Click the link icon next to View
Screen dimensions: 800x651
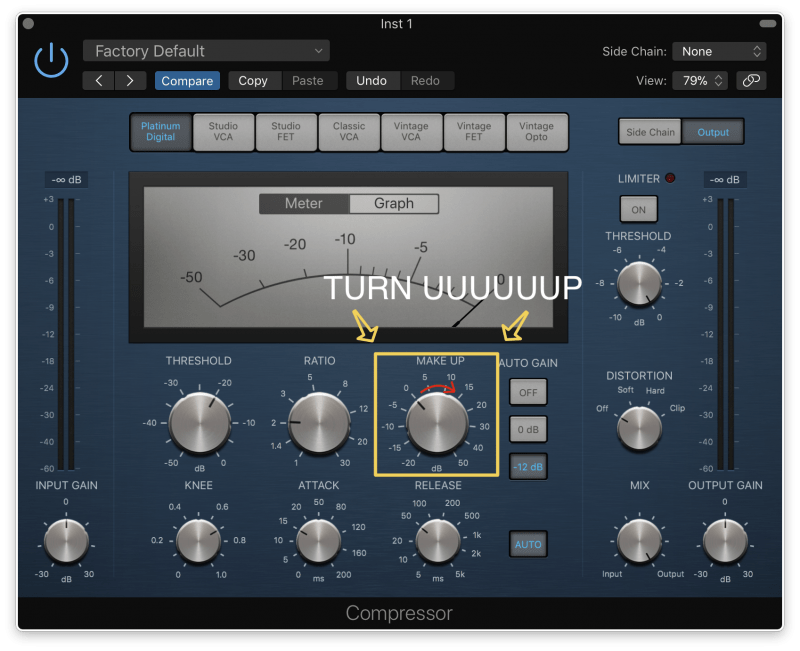coord(751,81)
